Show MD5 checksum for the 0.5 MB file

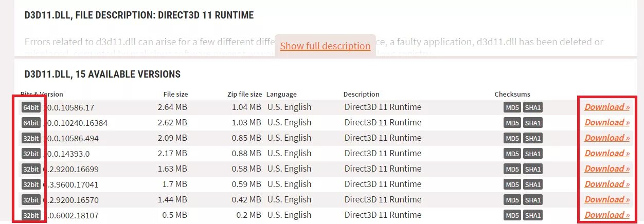tap(512, 215)
